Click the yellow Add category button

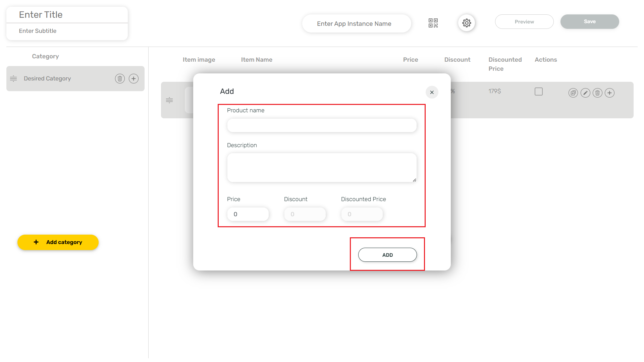pyautogui.click(x=58, y=242)
